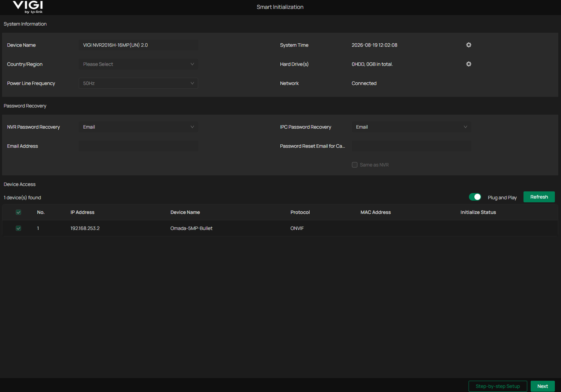561x392 pixels.
Task: Edit the Device Name field
Action: pyautogui.click(x=138, y=45)
